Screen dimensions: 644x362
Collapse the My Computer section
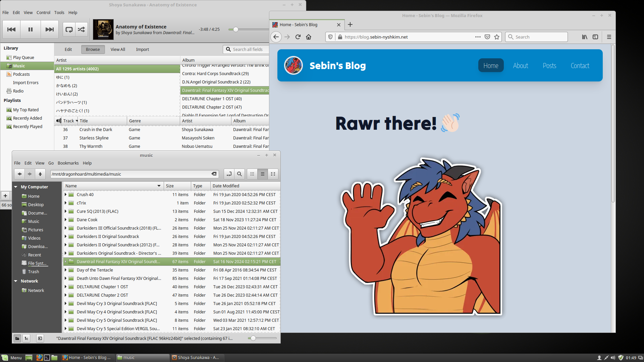(x=16, y=187)
